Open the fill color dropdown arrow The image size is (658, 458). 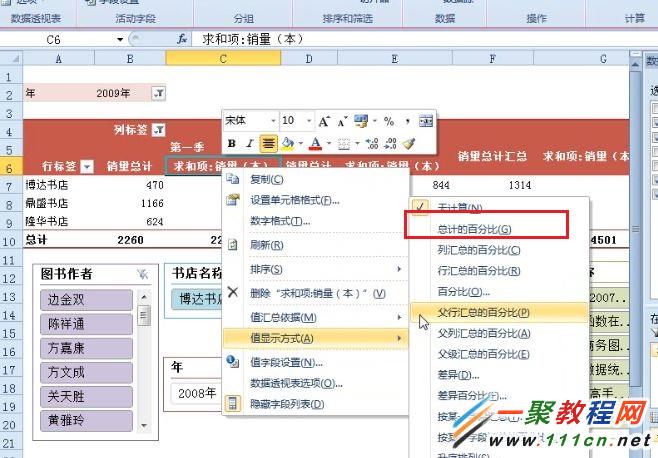pos(300,144)
